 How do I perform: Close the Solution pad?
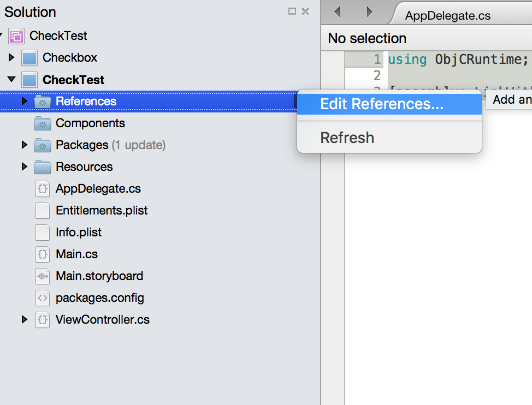click(305, 11)
